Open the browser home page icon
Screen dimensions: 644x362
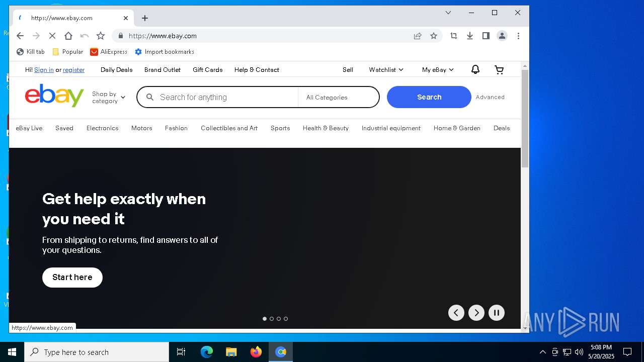[68, 36]
